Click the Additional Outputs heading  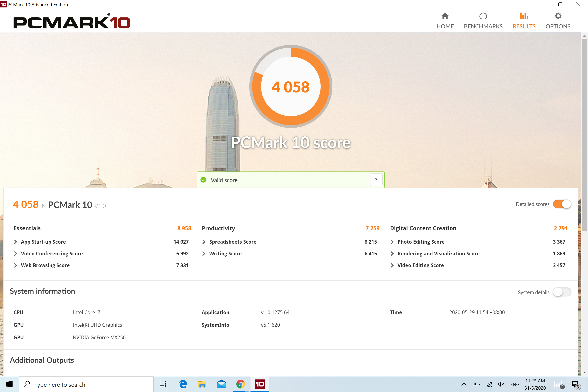42,360
